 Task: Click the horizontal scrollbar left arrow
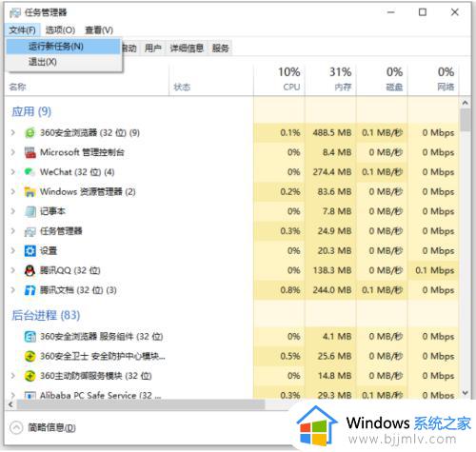[10, 404]
